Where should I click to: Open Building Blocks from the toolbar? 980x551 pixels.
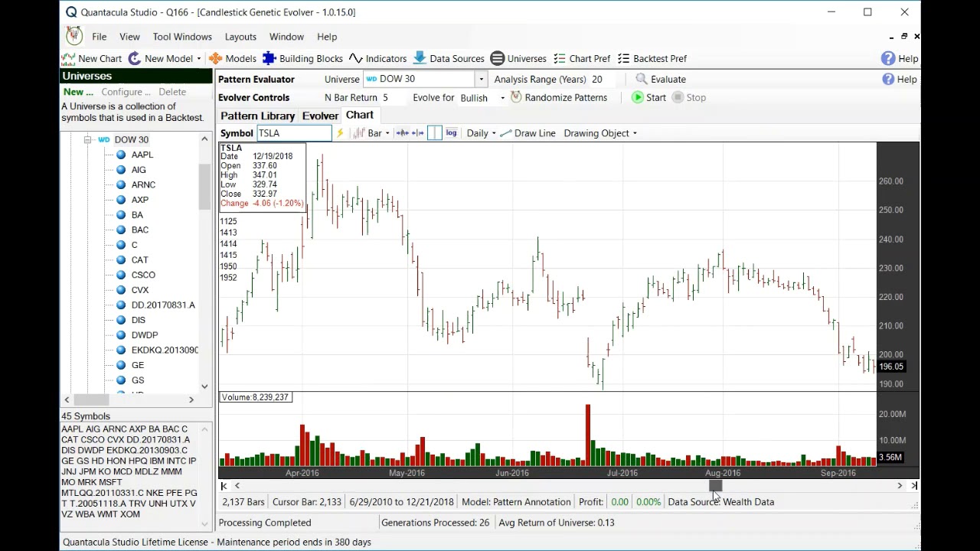(x=302, y=58)
